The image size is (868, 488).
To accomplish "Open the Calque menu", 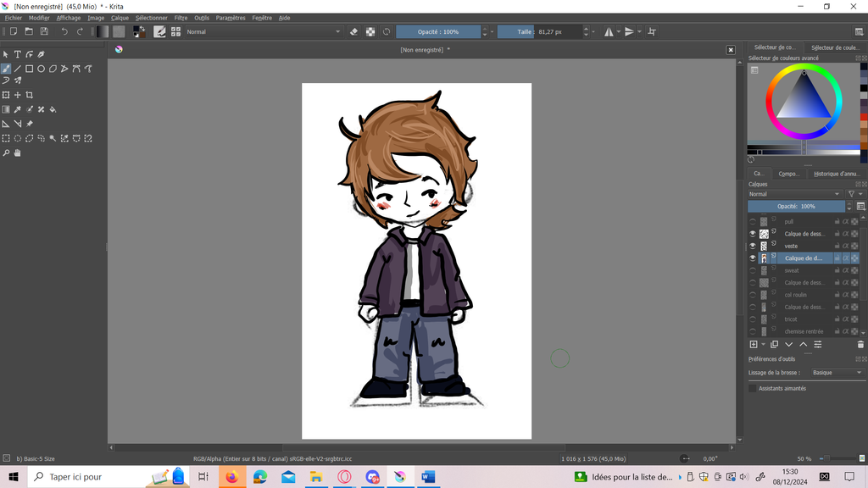I will pos(120,18).
